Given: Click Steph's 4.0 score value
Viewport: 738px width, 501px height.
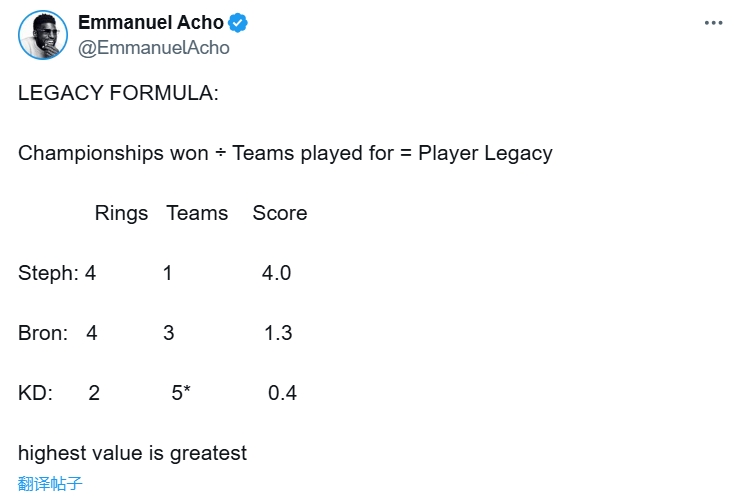Looking at the screenshot, I should (x=276, y=273).
